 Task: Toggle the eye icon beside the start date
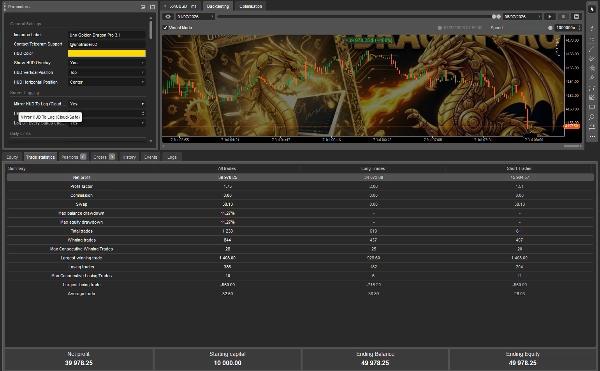pos(168,16)
